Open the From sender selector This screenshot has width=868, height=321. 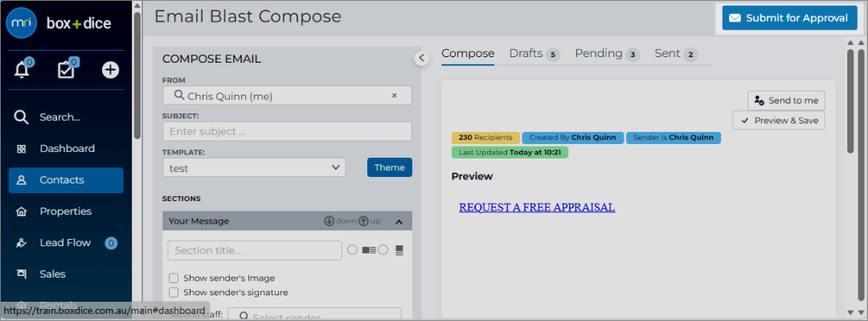click(x=287, y=96)
